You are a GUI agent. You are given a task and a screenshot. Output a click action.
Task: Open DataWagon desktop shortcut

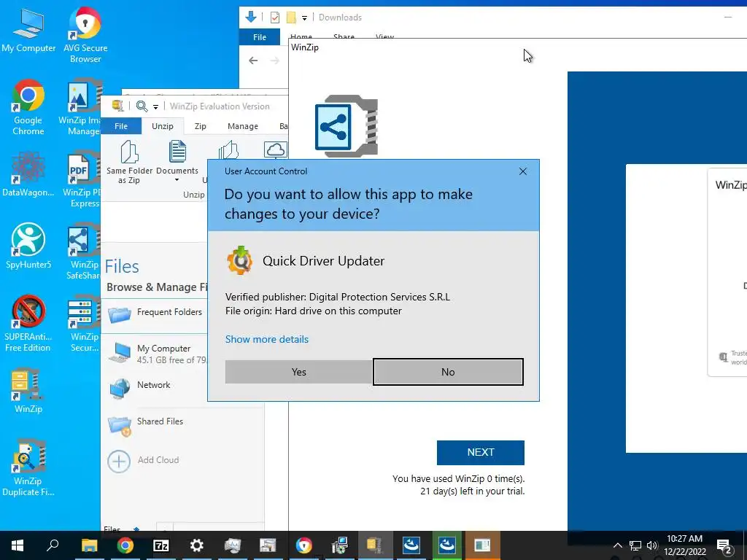[28, 174]
